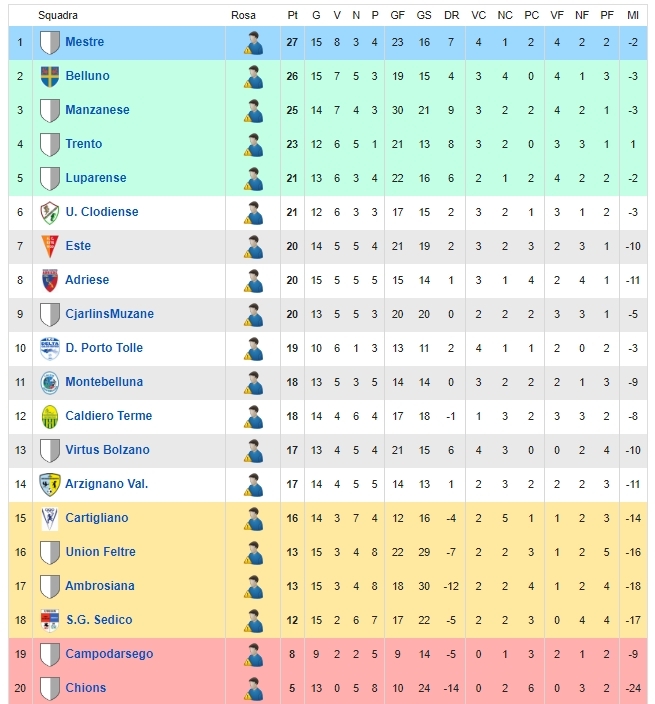Screen dimensions: 655x704
Task: Open the Rosa squad icon for Mestre
Action: [253, 43]
